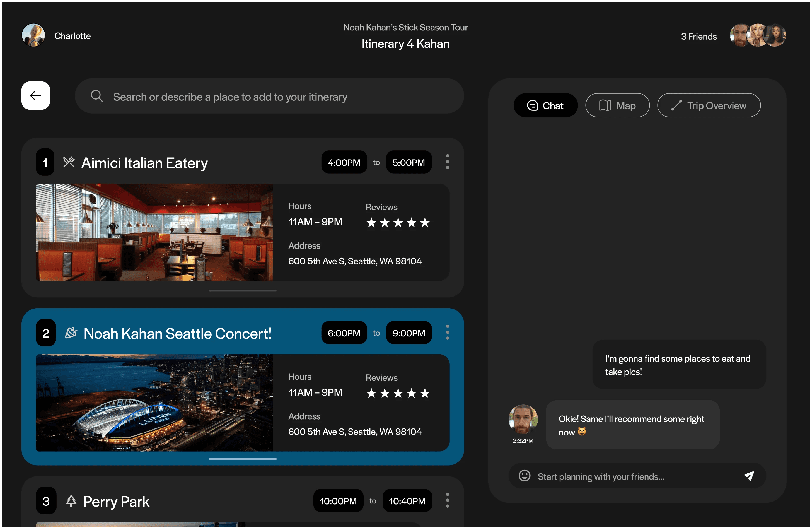812x530 pixels.
Task: Click the tree icon next to Perry Park
Action: tap(71, 501)
